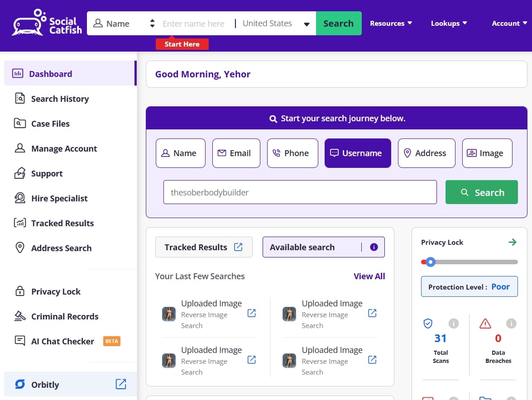Click the 'Enter name here' field
The width and height of the screenshot is (532, 400).
pyautogui.click(x=193, y=24)
